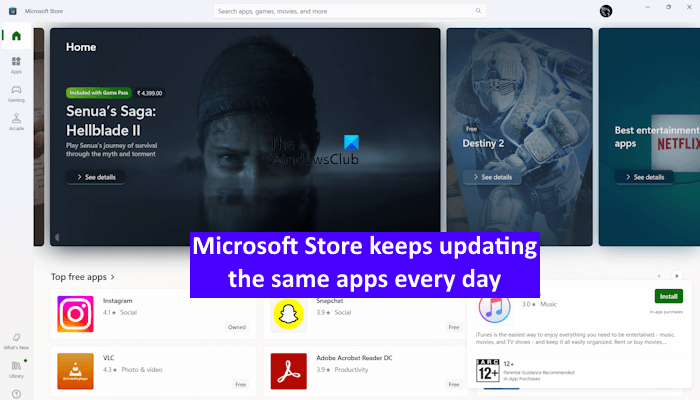Open the iTunes music note icon

[x=495, y=308]
